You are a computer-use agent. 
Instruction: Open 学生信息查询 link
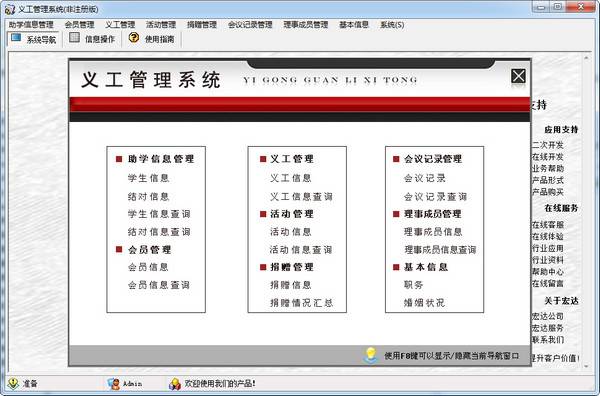pos(159,214)
